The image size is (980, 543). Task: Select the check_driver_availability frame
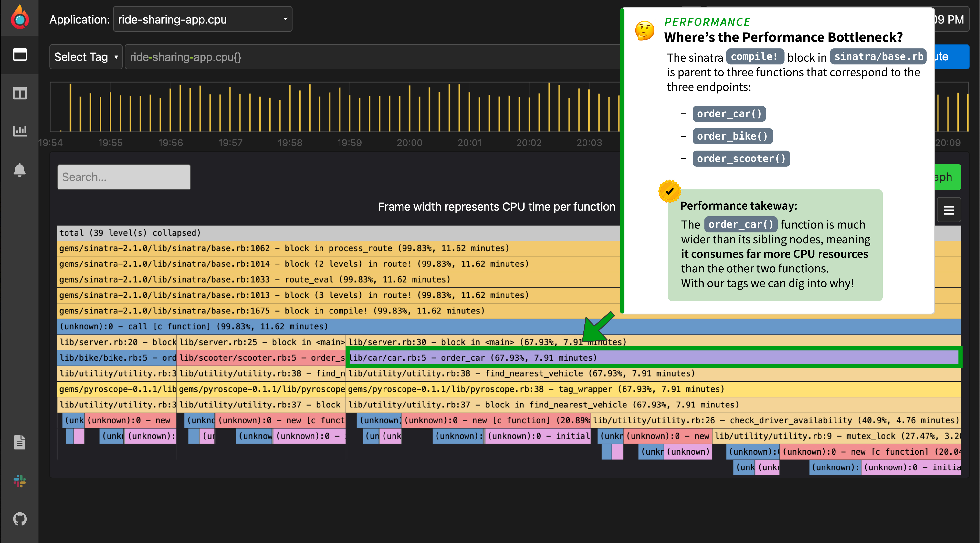776,421
